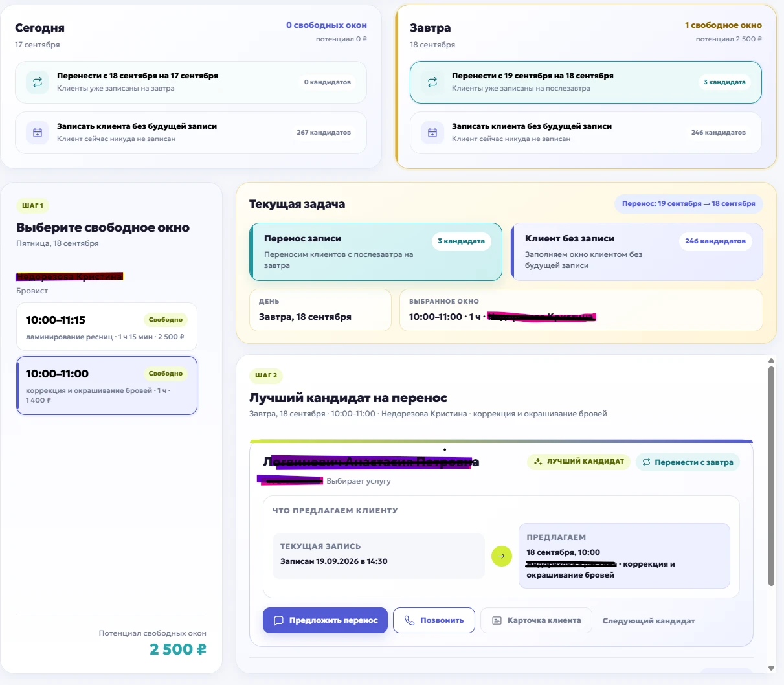The width and height of the screenshot is (784, 685).
Task: Click the 'ШАГ 2' badge
Action: [x=266, y=376]
